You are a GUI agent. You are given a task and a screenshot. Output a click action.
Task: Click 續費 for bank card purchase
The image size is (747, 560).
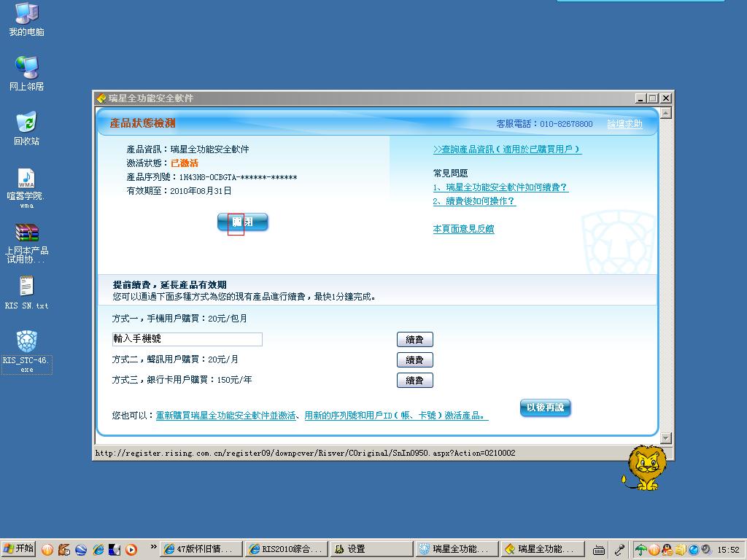(x=415, y=381)
